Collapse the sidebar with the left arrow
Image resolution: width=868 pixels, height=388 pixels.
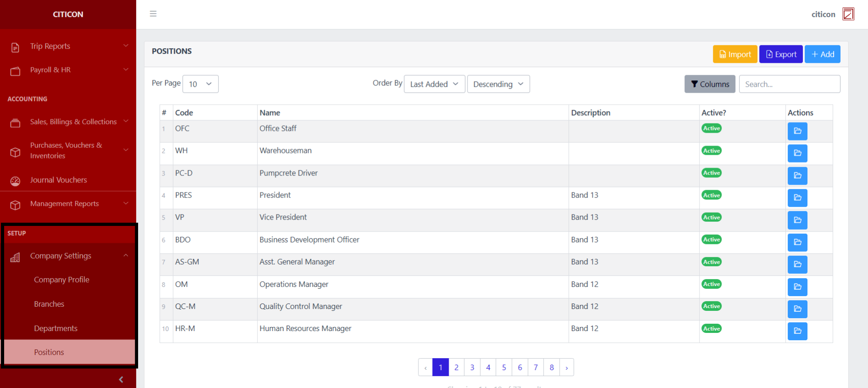(x=121, y=379)
